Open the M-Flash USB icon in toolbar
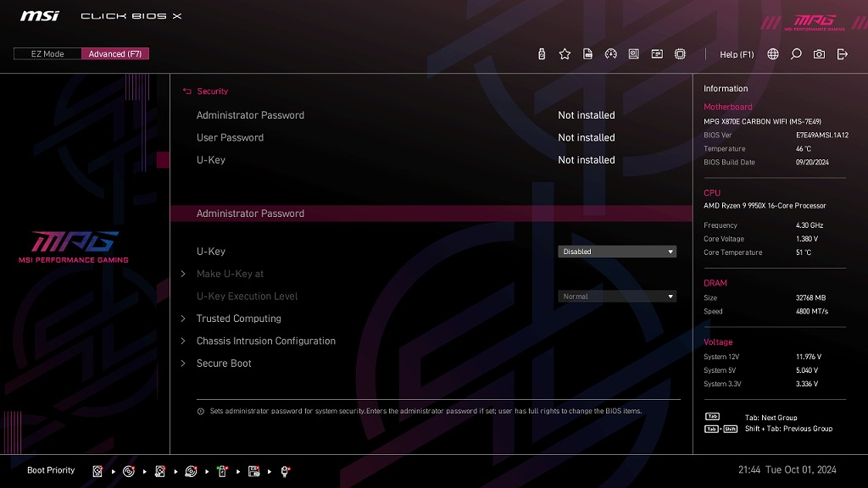The image size is (868, 488). point(542,53)
